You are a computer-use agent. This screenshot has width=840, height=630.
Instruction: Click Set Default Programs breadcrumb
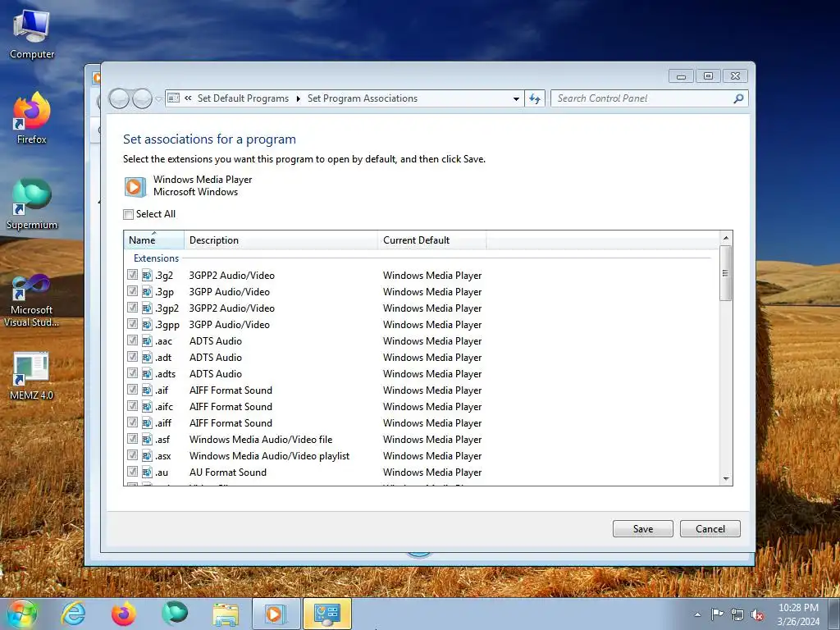point(243,98)
